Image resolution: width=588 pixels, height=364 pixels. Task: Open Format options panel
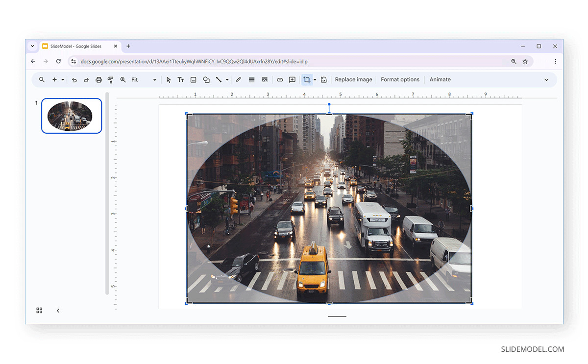[400, 80]
